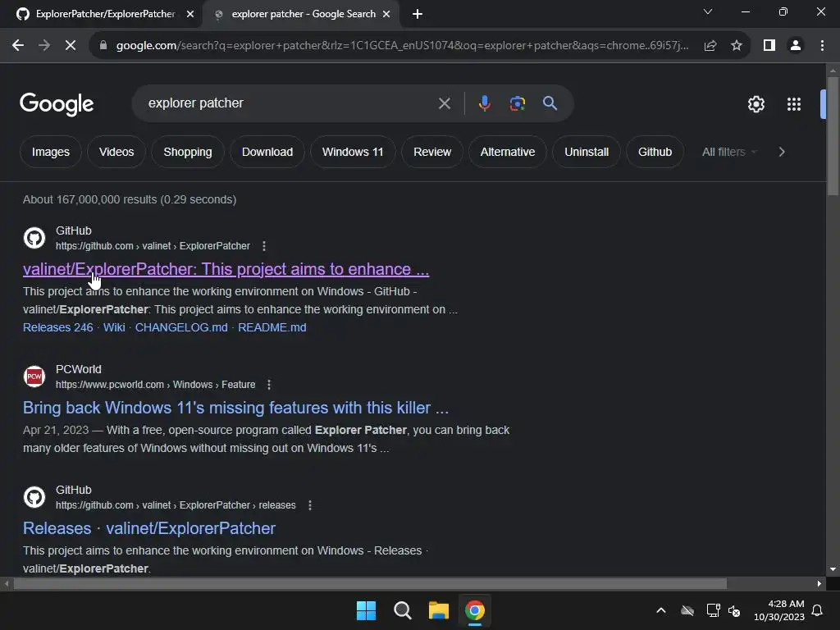
Task: Bookmark this page with the star icon
Action: (x=737, y=46)
